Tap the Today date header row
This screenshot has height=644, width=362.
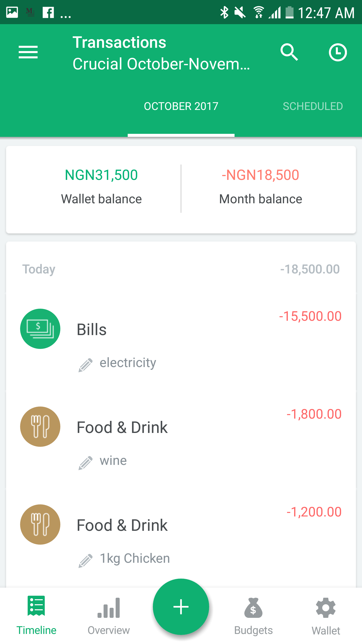click(x=181, y=269)
